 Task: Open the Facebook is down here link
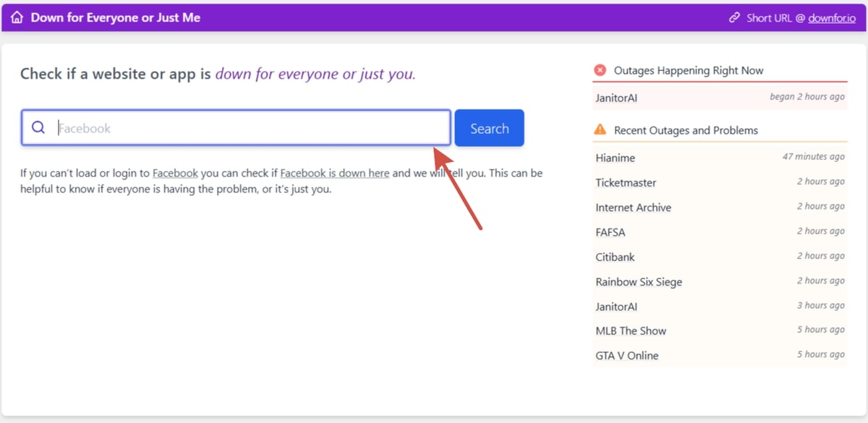tap(335, 174)
